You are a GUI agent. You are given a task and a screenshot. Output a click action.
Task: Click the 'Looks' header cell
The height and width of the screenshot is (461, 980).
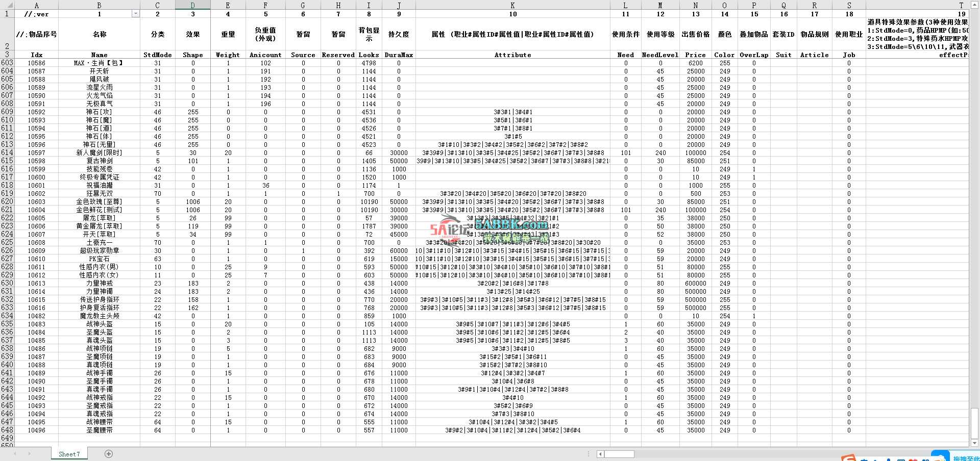point(369,55)
